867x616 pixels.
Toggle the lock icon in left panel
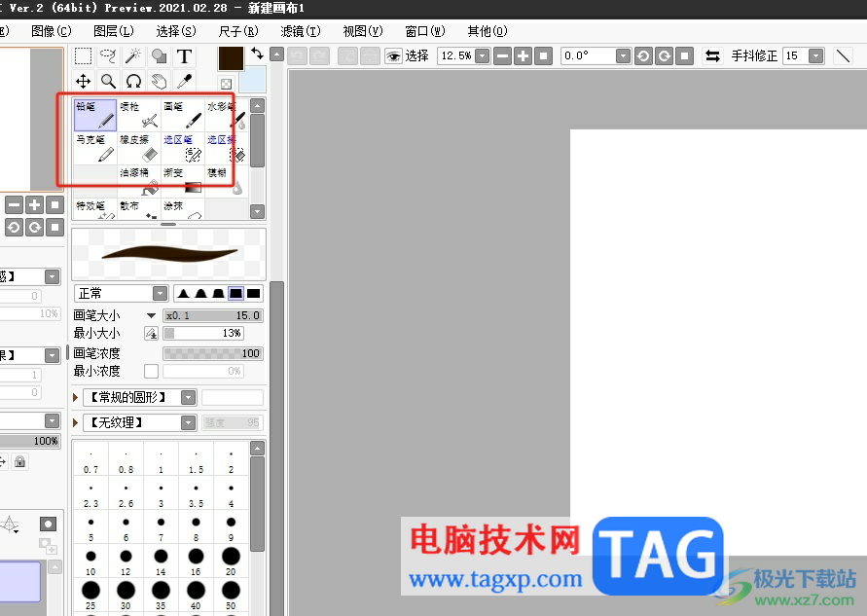[19, 461]
